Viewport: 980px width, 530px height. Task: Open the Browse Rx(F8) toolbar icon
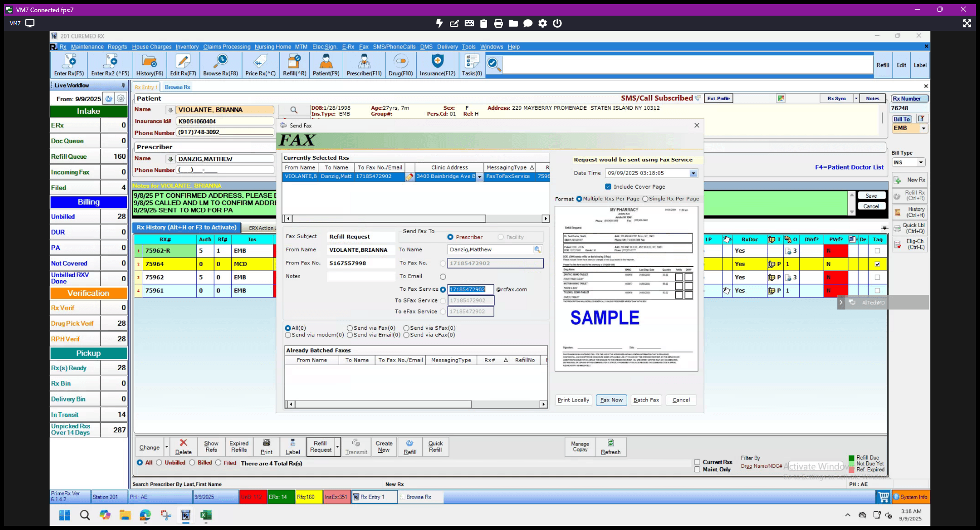point(221,62)
